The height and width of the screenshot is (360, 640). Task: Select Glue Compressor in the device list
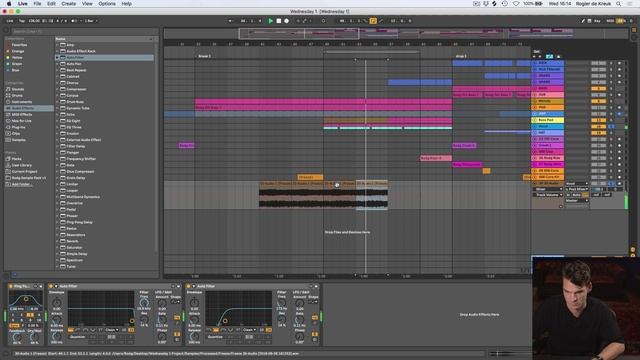[80, 171]
